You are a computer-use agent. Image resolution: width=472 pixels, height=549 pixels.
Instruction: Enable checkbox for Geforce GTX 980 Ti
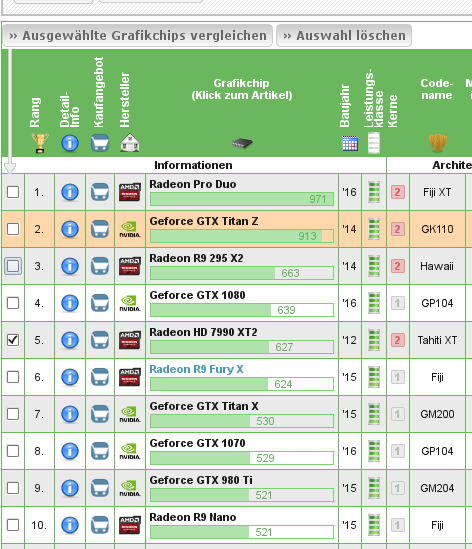click(x=13, y=488)
